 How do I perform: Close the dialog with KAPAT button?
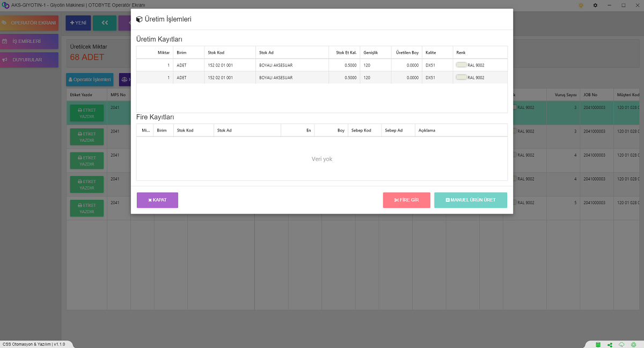tap(157, 200)
